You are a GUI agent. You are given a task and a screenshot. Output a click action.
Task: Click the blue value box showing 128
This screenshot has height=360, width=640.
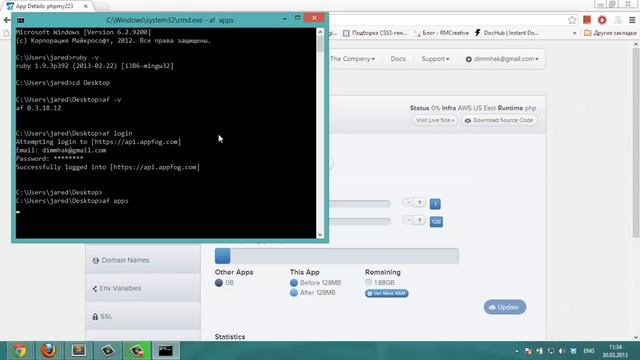(436, 222)
